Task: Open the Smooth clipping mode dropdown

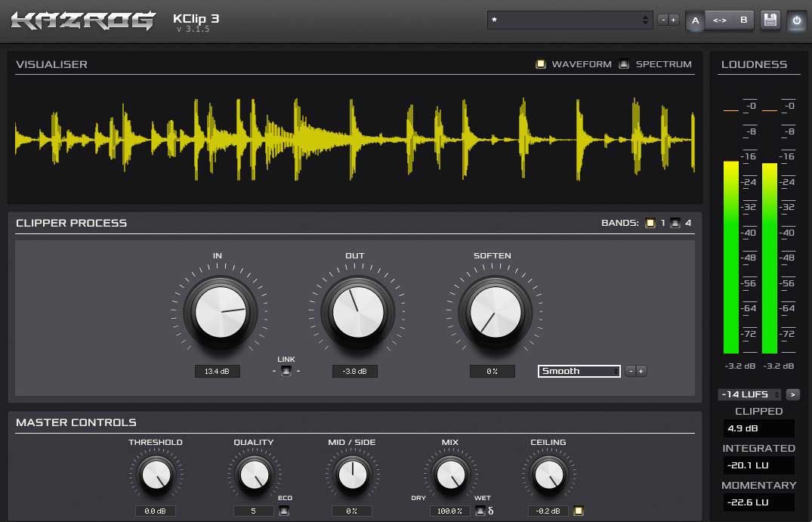Action: point(579,371)
